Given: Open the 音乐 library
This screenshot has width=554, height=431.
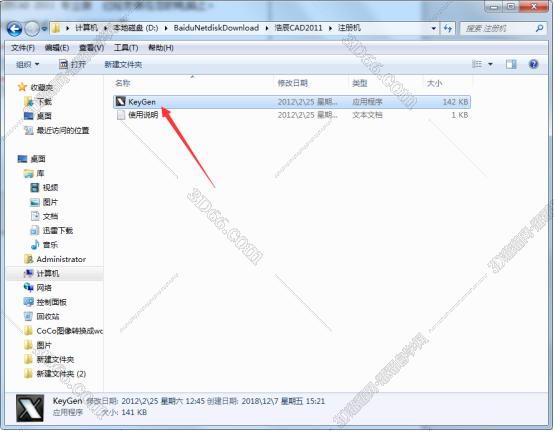Looking at the screenshot, I should click(x=50, y=245).
